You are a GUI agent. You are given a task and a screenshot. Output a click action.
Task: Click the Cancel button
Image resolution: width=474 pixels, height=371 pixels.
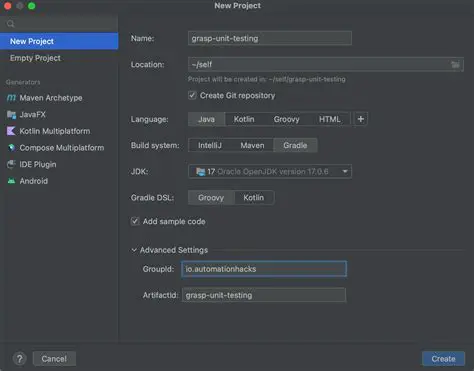[x=54, y=359]
